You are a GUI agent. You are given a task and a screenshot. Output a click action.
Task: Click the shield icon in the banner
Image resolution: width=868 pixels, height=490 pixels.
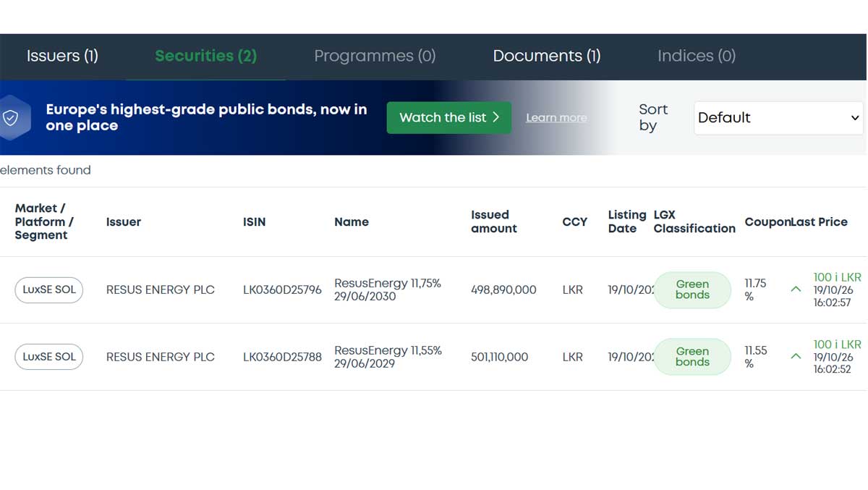tap(11, 117)
